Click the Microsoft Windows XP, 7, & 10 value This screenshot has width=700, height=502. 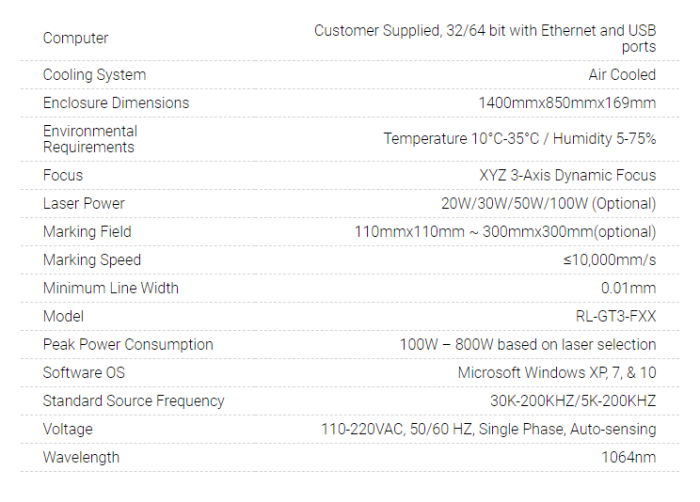(557, 372)
